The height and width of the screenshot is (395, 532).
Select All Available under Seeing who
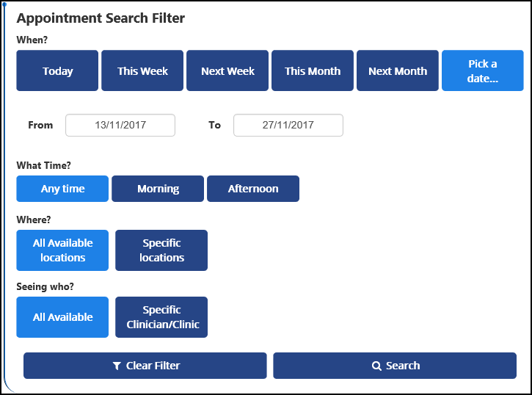pos(62,317)
